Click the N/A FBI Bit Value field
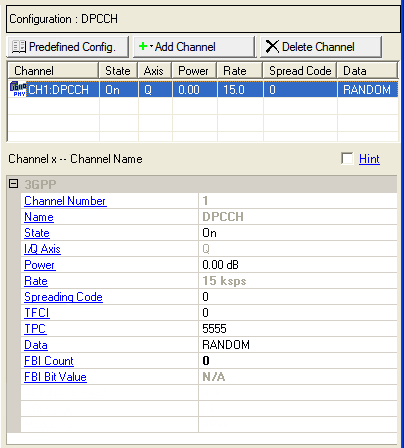404x448 pixels. point(298,377)
